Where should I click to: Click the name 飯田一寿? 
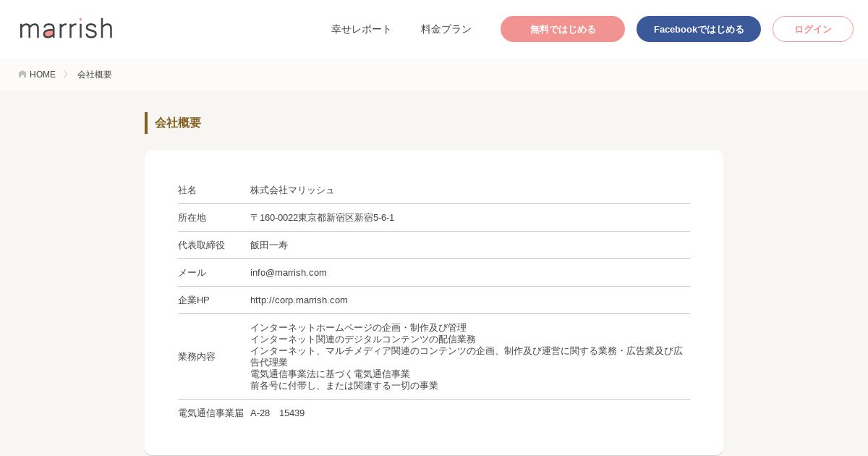coord(269,245)
